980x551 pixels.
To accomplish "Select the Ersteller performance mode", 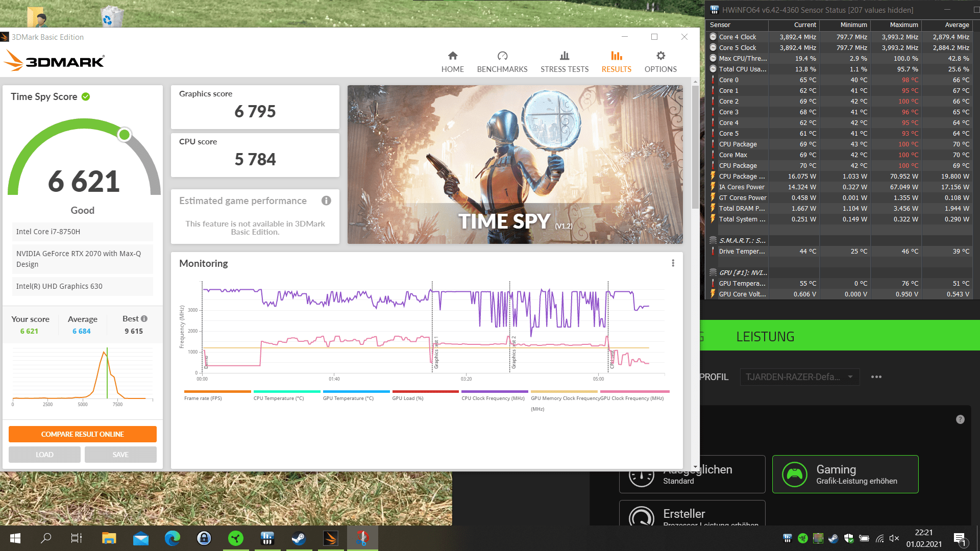I will pos(692,513).
